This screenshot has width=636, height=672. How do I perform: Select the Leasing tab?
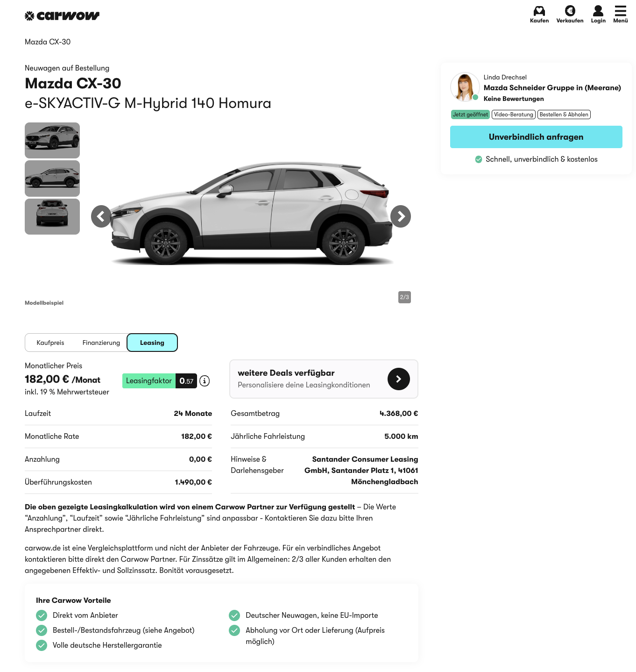[152, 343]
